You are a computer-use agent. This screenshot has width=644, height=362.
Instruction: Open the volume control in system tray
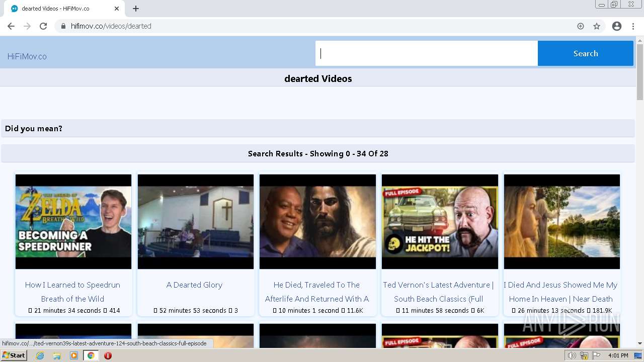tap(572, 355)
